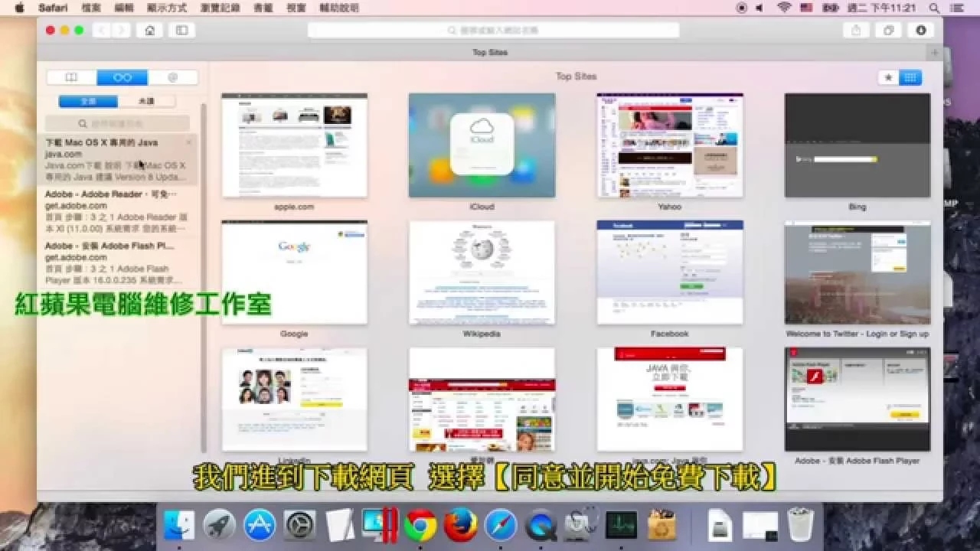Open System Preferences from the Dock
The image size is (980, 551).
[x=300, y=525]
